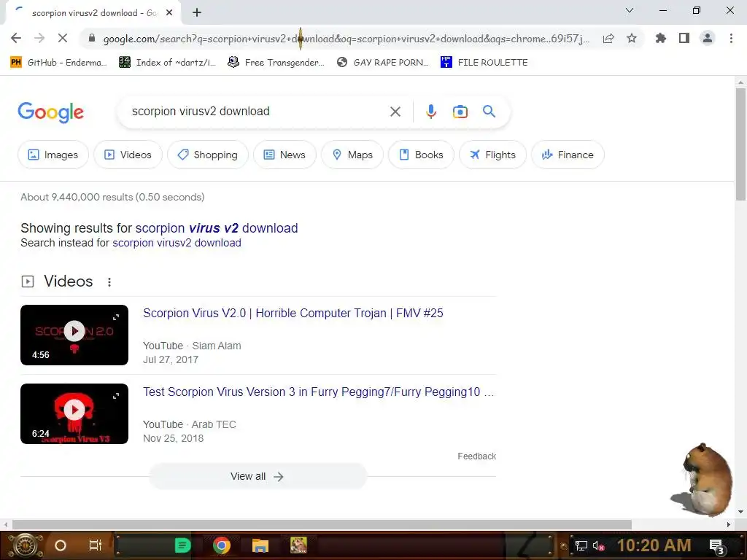Click the horizontal page scrollbar

click(322, 524)
